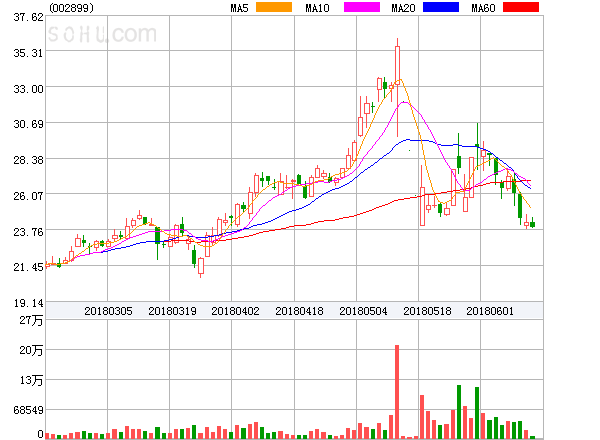Viewport: 600px width, 440px height.
Task: Click the orange MA5 legend swatch
Action: click(x=274, y=7)
